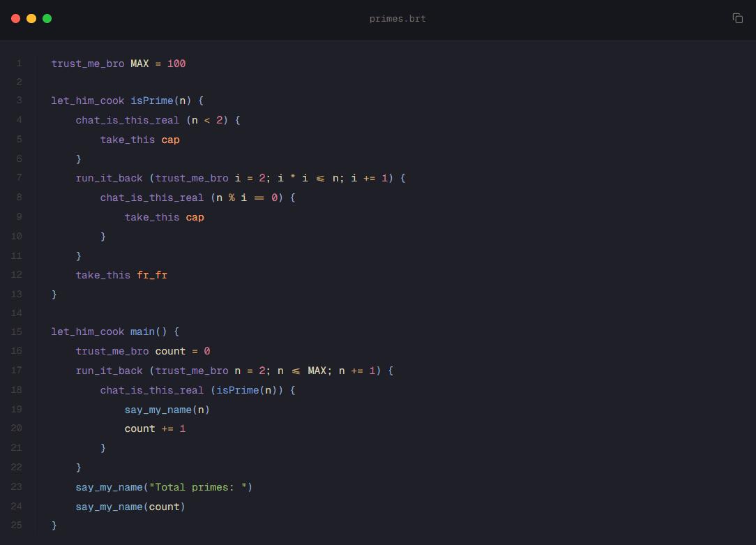Click the closing brace on line 22
Viewport: 756px width, 545px height.
tap(79, 468)
